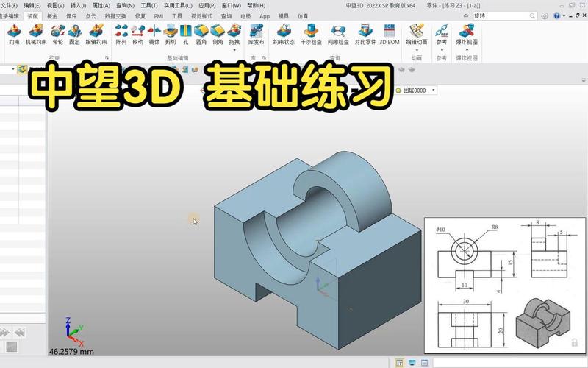Switch to the 数据交换 ribbon tab
The image size is (588, 368).
pyautogui.click(x=115, y=16)
